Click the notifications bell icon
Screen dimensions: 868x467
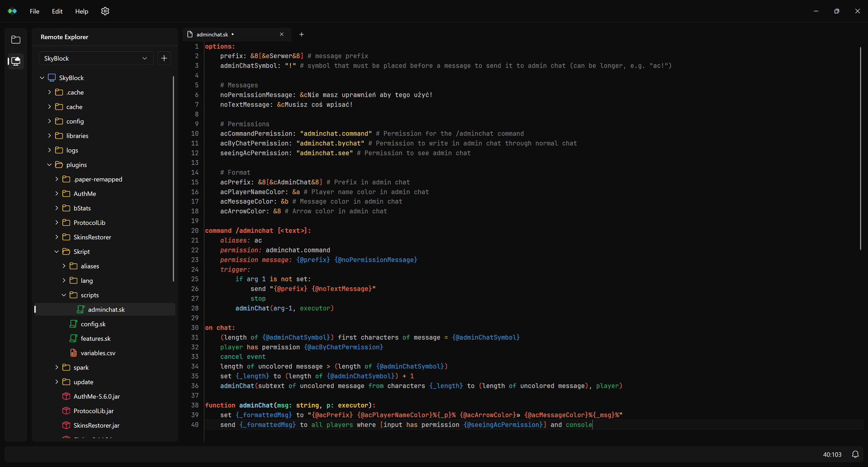855,454
